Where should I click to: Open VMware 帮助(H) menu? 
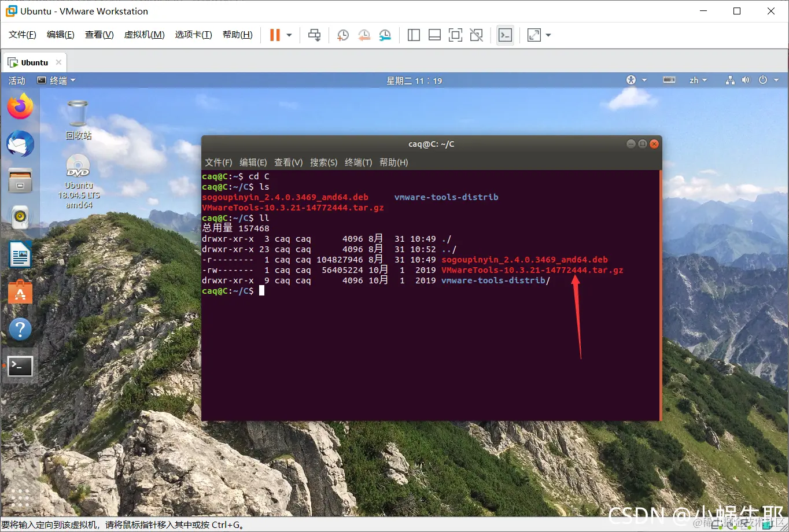coord(237,35)
